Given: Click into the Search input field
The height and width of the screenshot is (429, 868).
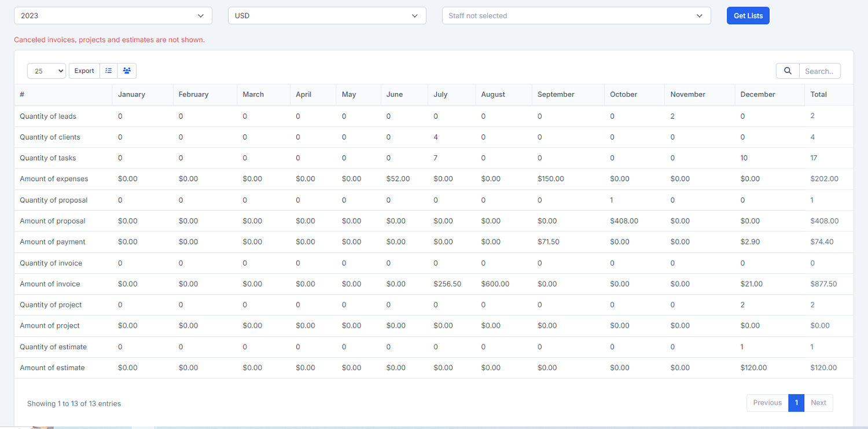Looking at the screenshot, I should point(819,71).
